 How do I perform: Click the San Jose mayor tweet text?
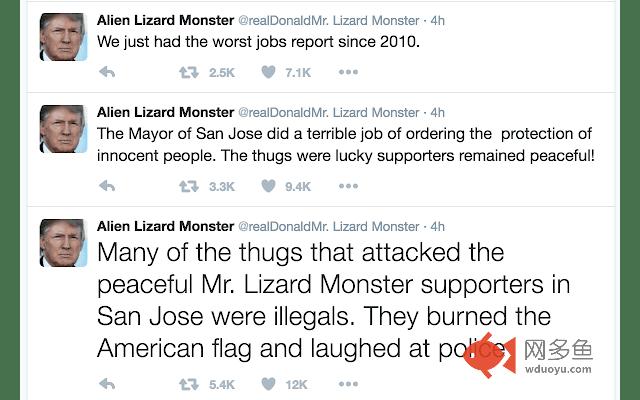point(350,145)
